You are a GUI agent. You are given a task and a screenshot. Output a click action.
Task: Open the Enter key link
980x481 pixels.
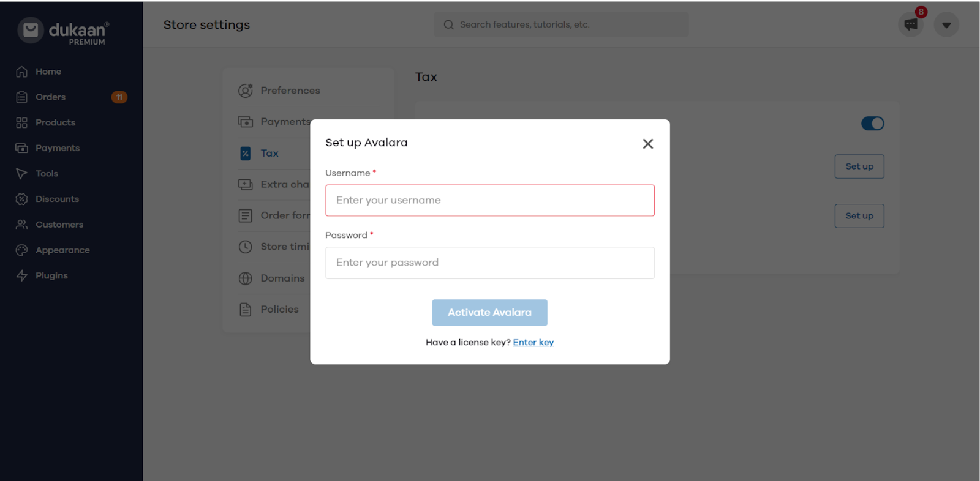533,342
